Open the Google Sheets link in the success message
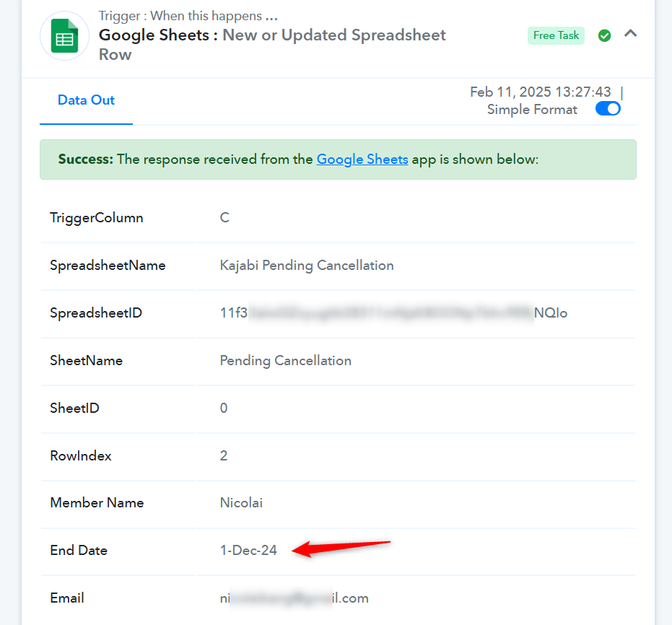672x625 pixels. click(x=362, y=159)
